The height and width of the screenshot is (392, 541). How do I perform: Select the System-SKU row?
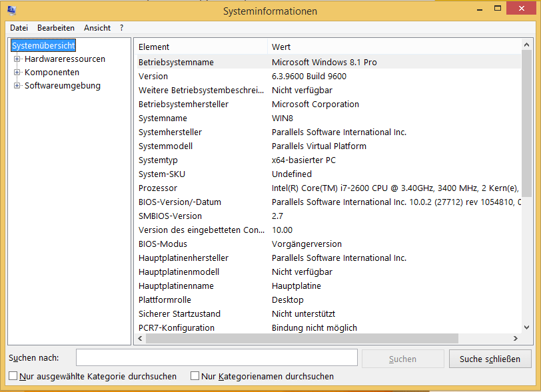pos(328,174)
